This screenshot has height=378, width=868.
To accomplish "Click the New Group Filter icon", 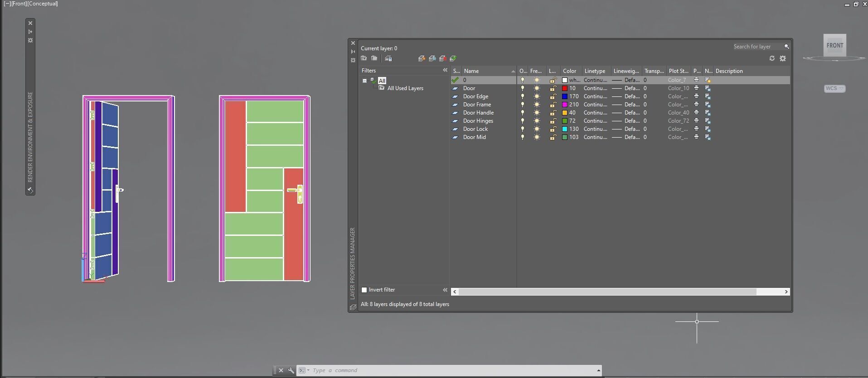I will (374, 58).
